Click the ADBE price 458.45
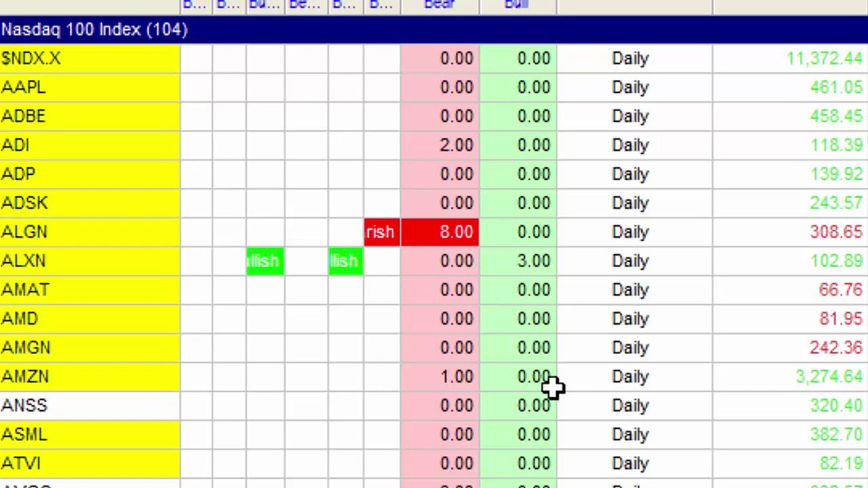This screenshot has width=868, height=488. tap(836, 117)
